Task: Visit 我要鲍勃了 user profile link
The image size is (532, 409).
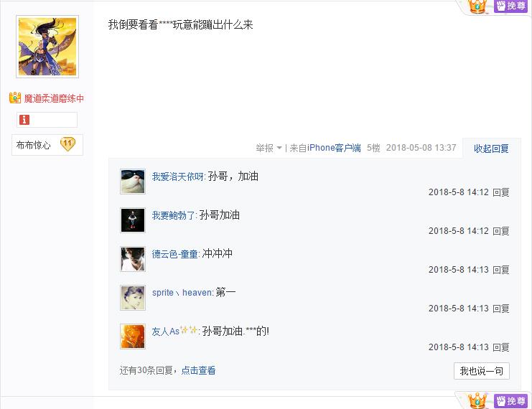Action: [173, 215]
